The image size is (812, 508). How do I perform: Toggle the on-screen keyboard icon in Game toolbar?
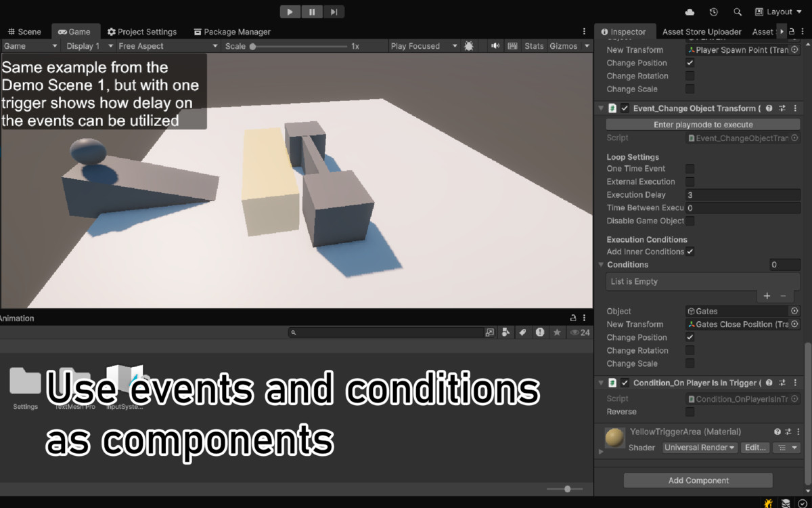512,45
